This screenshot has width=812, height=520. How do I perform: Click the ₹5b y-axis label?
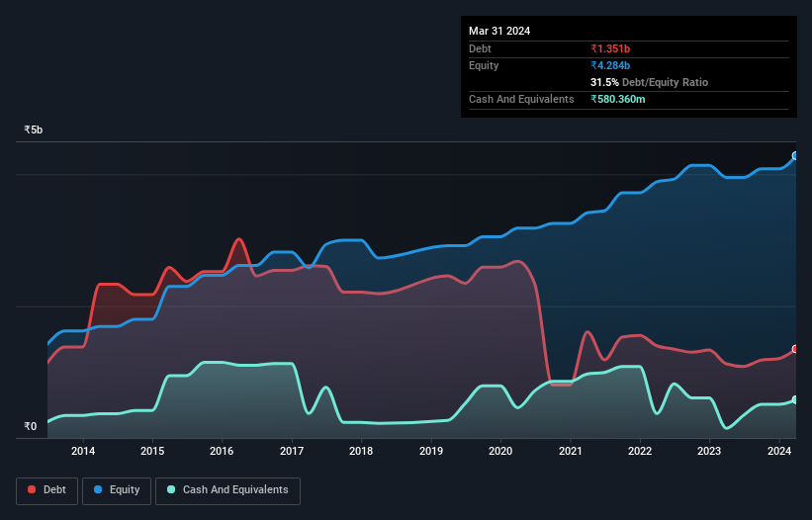[34, 130]
